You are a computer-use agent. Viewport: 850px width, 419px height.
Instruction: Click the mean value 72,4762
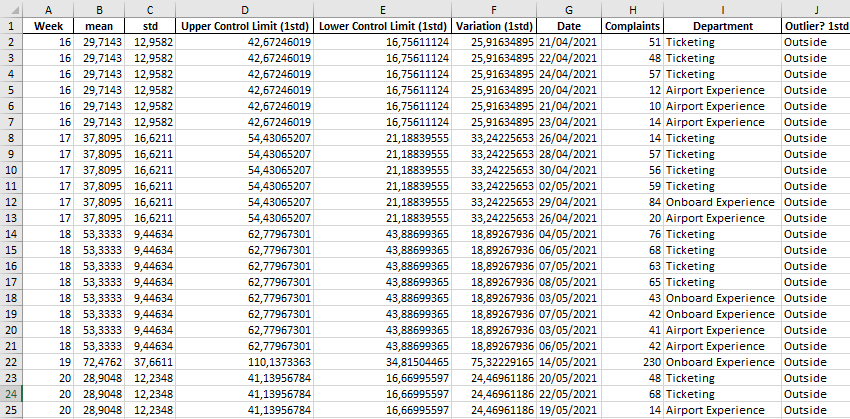point(99,362)
